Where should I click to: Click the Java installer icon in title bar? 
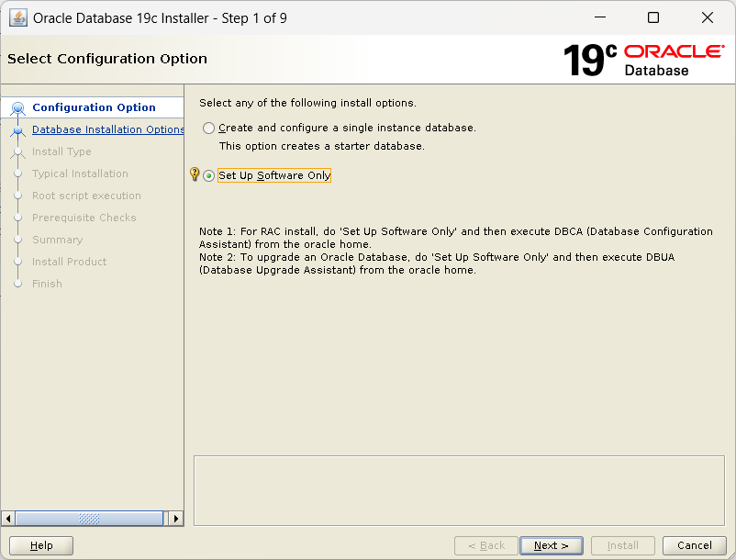pyautogui.click(x=17, y=18)
